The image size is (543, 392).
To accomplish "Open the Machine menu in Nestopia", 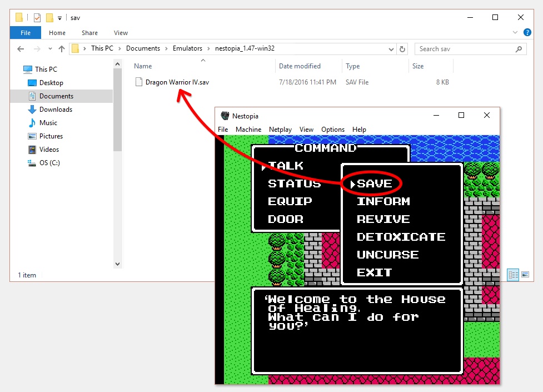I will point(248,130).
